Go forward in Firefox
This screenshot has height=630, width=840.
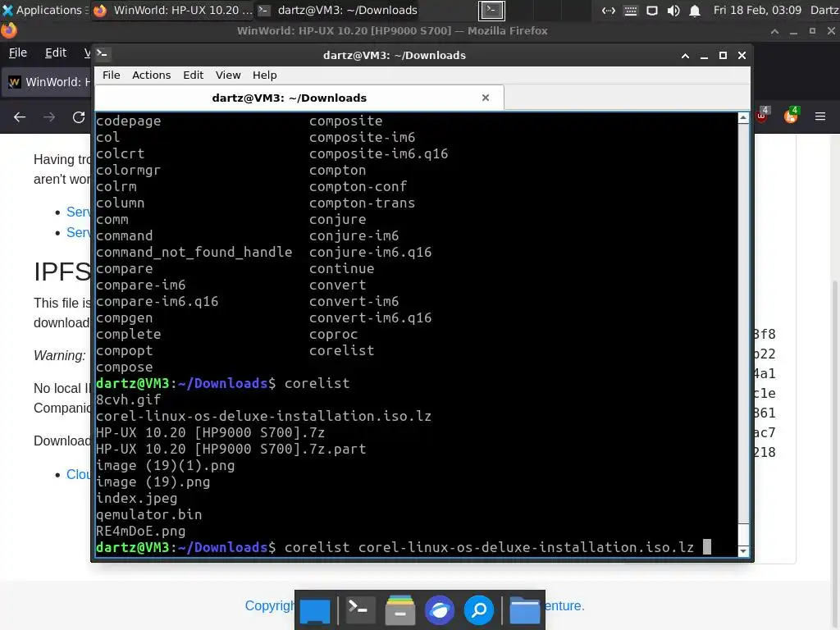pyautogui.click(x=49, y=116)
